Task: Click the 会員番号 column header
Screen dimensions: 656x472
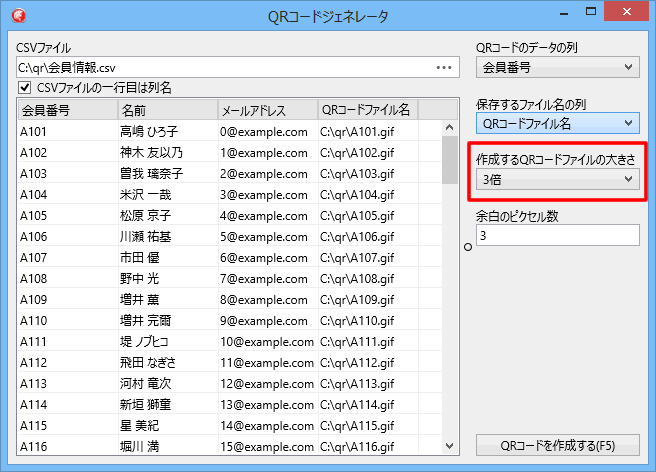Action: click(65, 109)
